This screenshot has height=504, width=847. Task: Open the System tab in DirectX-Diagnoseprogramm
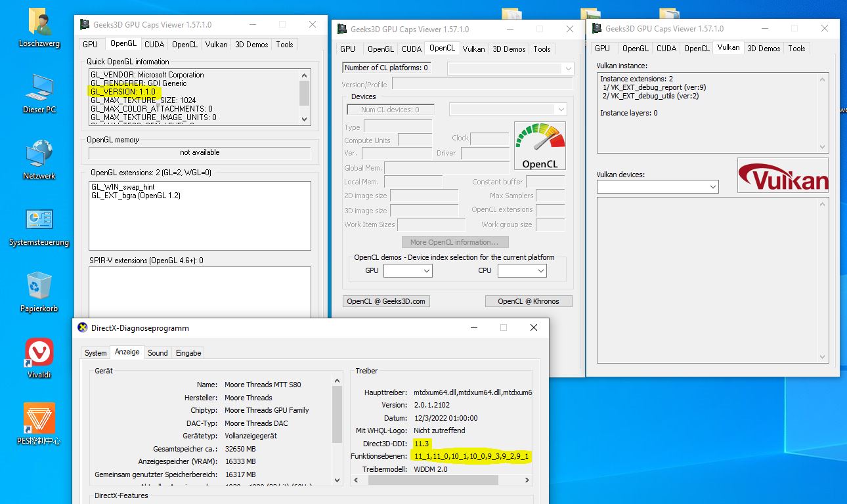pos(95,353)
